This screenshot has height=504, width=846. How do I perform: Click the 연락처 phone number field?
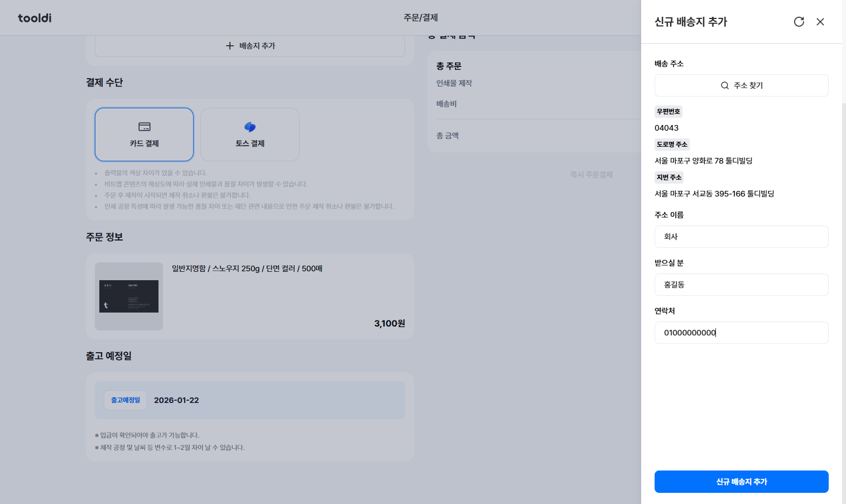(741, 333)
